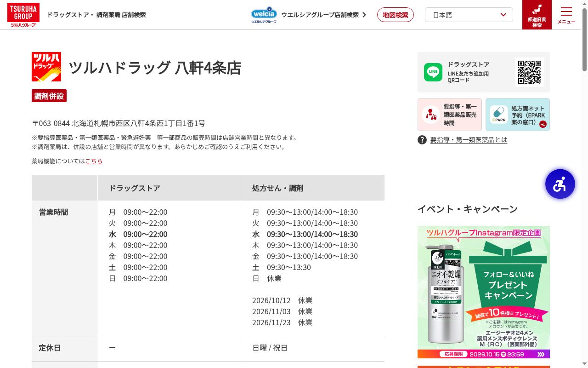The width and height of the screenshot is (588, 368).
Task: Click the 2026/10/12 休業 closure entry
Action: pos(282,300)
